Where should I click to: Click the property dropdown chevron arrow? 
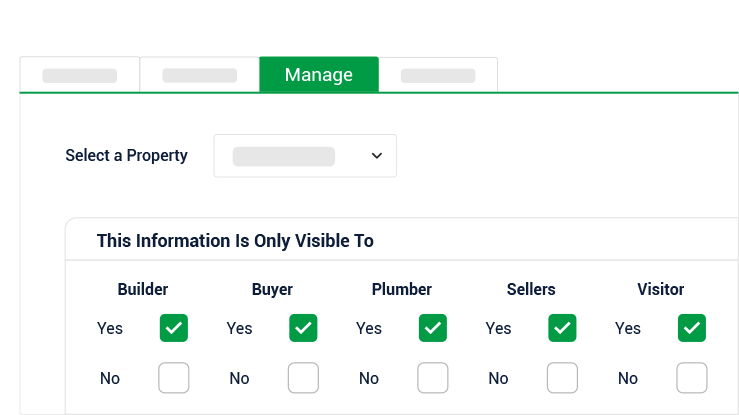[x=377, y=156]
